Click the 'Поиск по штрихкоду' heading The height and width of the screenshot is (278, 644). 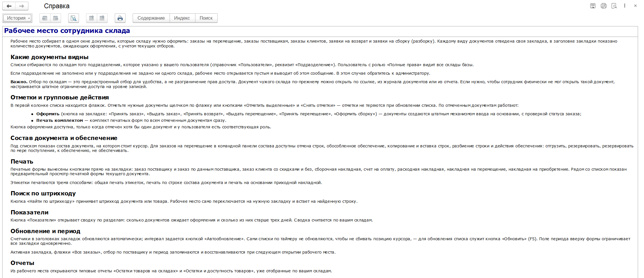tap(43, 193)
